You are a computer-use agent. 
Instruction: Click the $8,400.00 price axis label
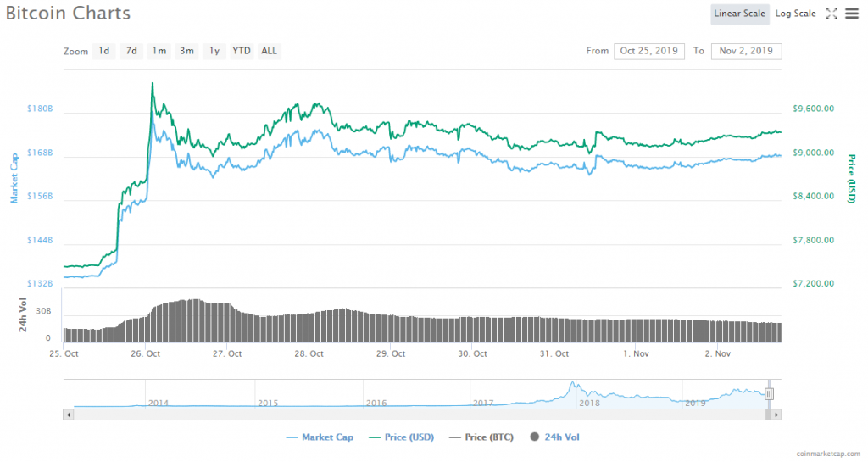[813, 196]
